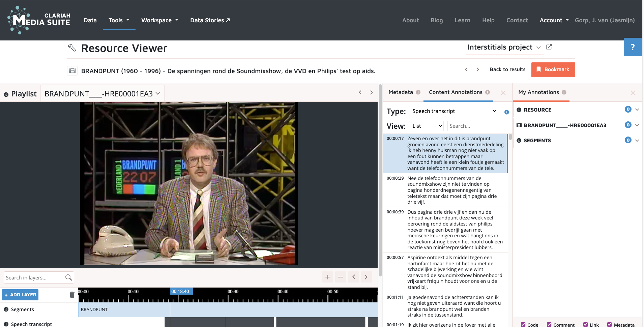Open the Workspace menu
The width and height of the screenshot is (644, 327).
click(x=159, y=20)
